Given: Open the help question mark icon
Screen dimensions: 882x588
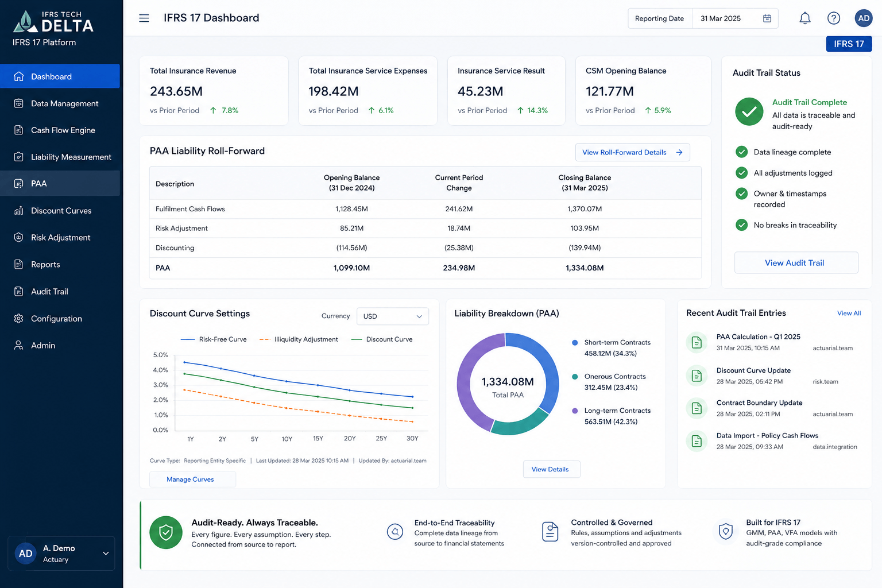Looking at the screenshot, I should click(x=834, y=18).
